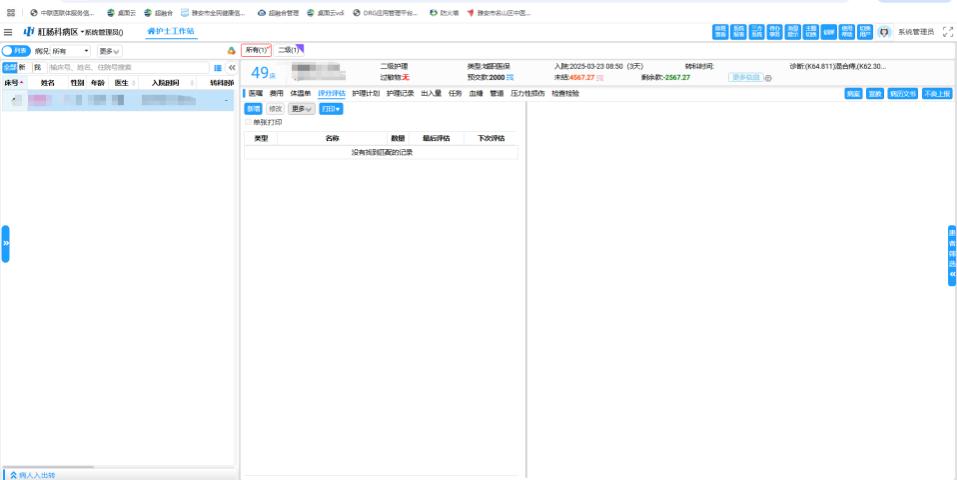The width and height of the screenshot is (957, 480).
Task: Click the 名称 column header
Action: point(332,139)
